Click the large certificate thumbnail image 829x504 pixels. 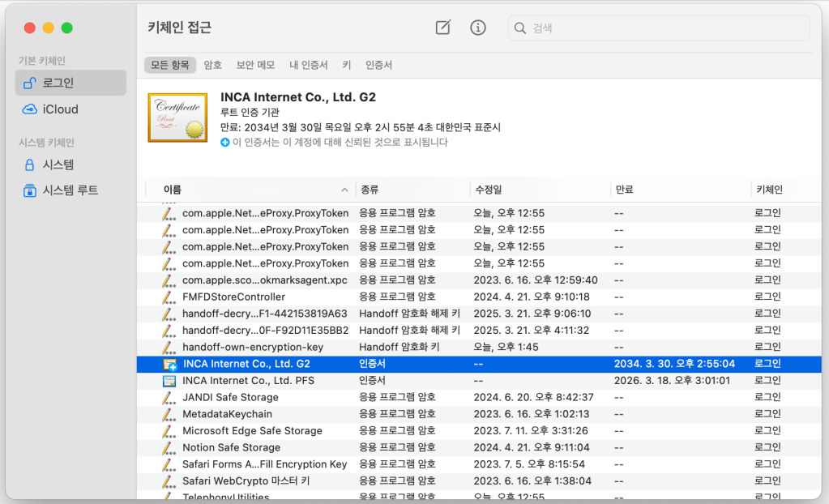(x=177, y=117)
